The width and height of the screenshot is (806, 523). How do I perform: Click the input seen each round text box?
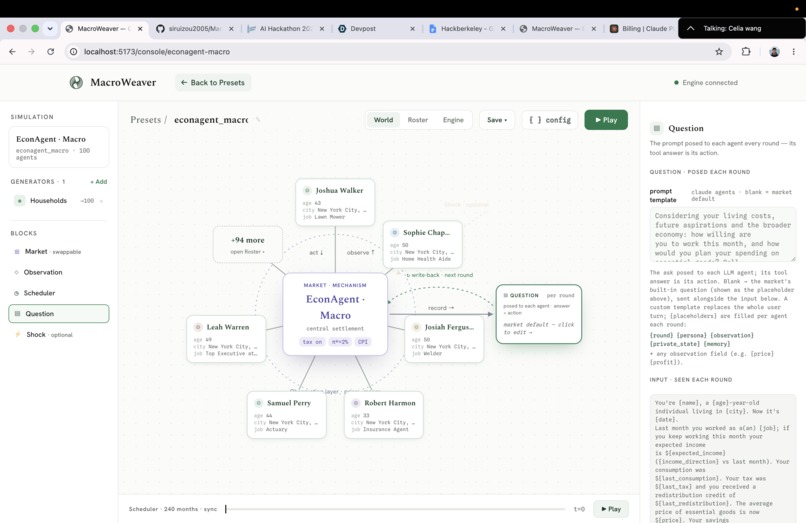click(x=723, y=459)
